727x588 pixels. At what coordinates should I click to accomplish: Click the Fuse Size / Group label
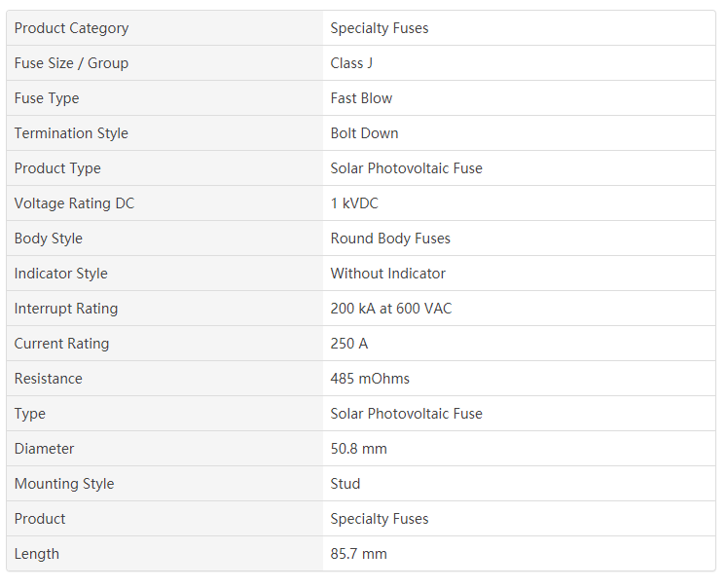[71, 63]
